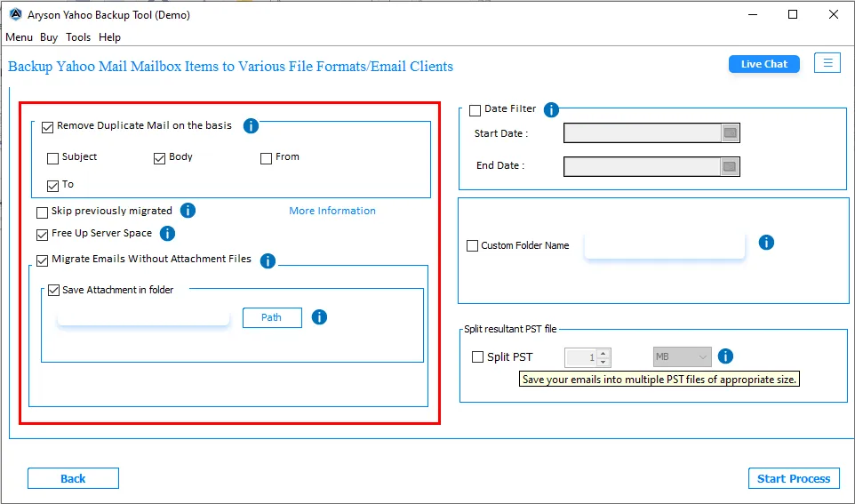Click the Aryson app logo in title bar
The image size is (855, 504).
click(16, 15)
